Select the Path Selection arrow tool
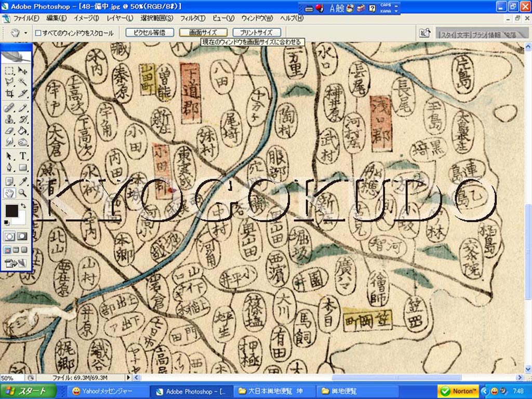Viewport: 532px width, 399px height. [9, 156]
